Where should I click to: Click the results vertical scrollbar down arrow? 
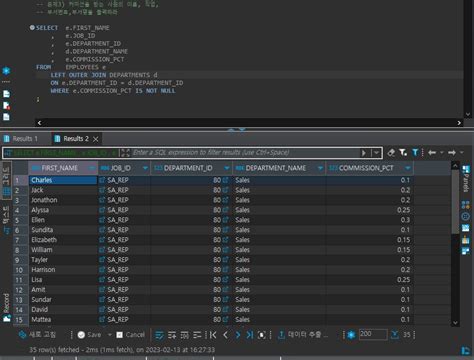(455, 323)
